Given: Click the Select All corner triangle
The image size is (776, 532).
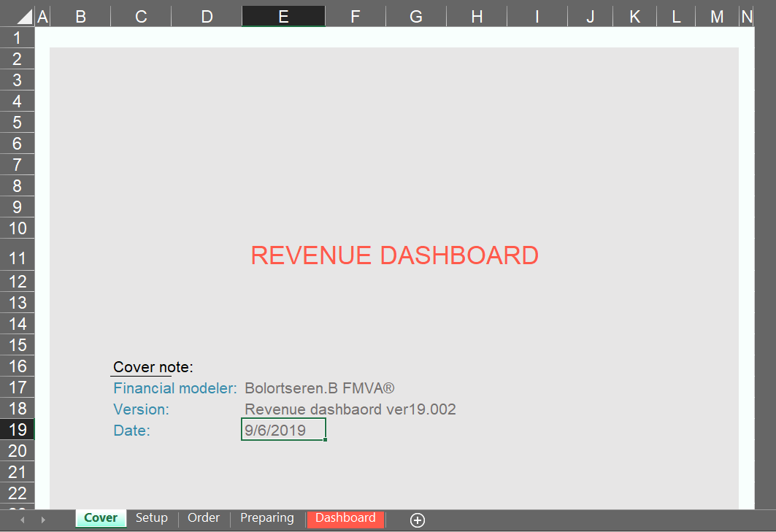Looking at the screenshot, I should (x=24, y=16).
